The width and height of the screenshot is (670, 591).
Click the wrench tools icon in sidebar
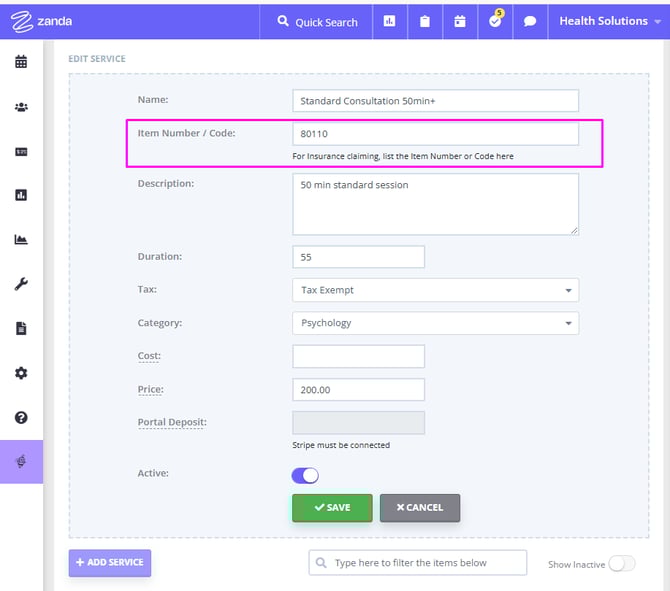click(x=21, y=284)
